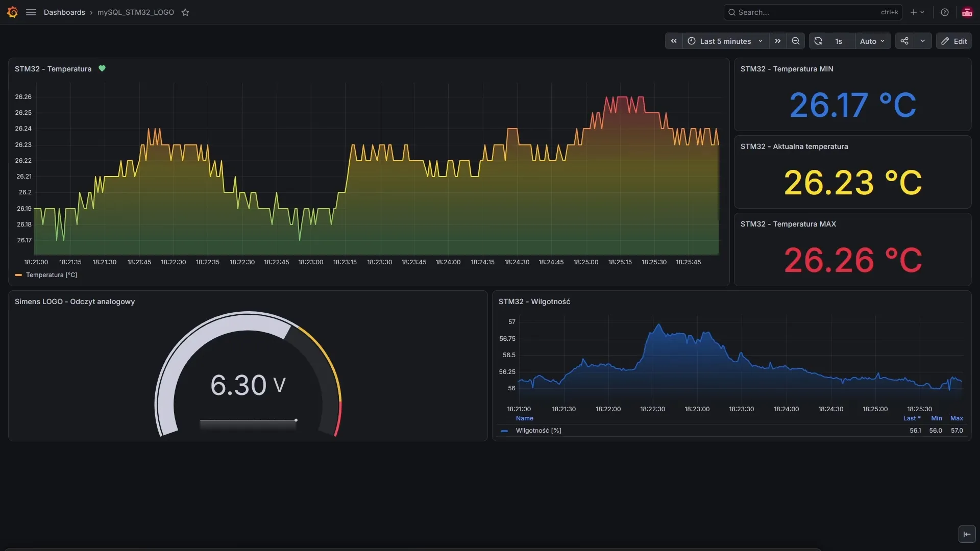Screen dimensions: 980x551
Task: Open the Auto refresh interval dropdown
Action: (873, 41)
